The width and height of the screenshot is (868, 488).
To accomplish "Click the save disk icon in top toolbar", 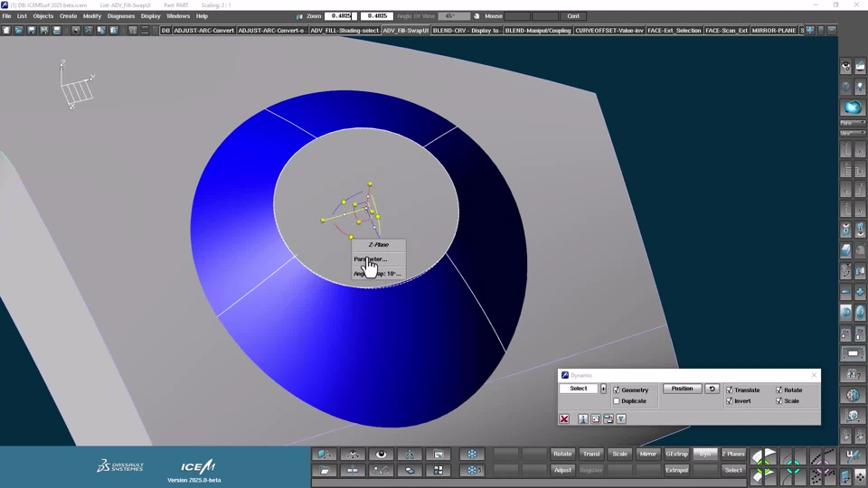I will click(x=32, y=31).
